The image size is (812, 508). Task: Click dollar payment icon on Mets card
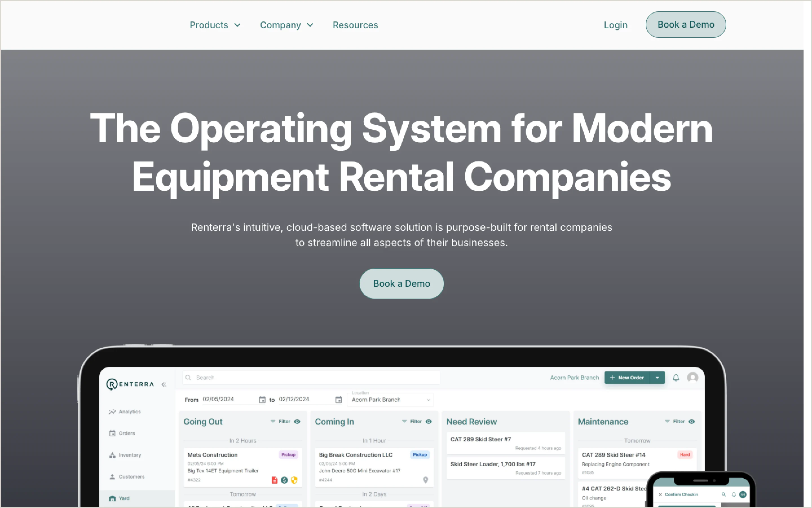(x=284, y=480)
